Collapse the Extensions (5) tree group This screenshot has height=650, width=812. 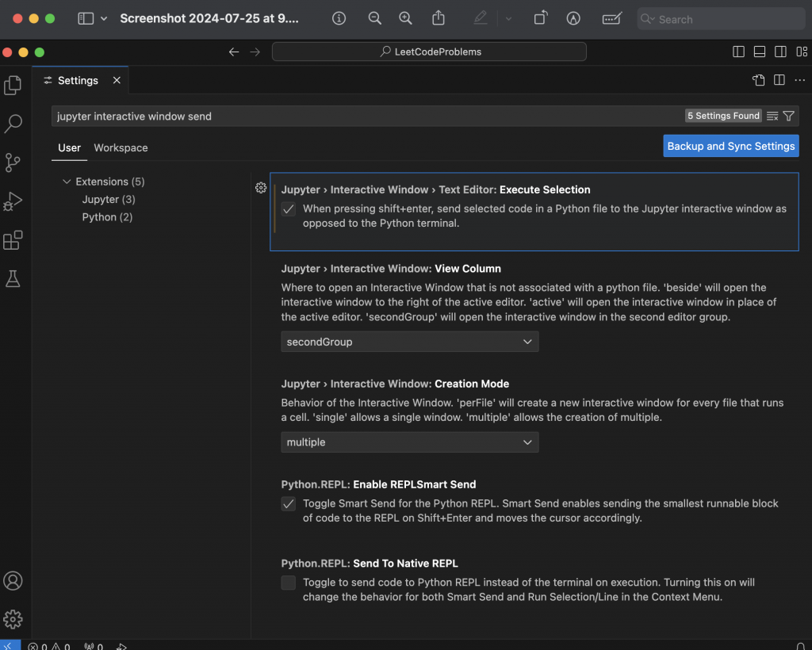(67, 182)
